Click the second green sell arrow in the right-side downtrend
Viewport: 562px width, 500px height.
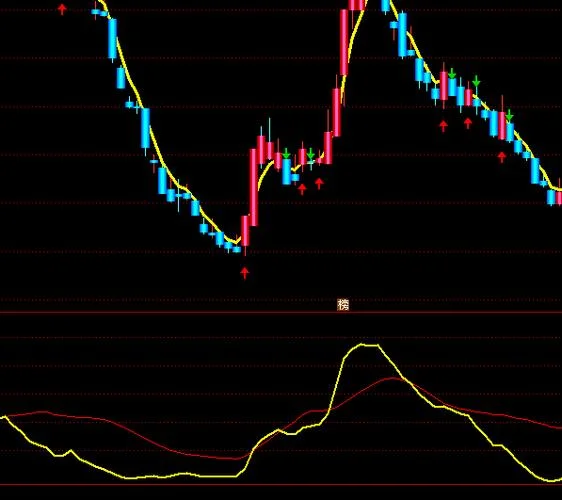coord(476,81)
